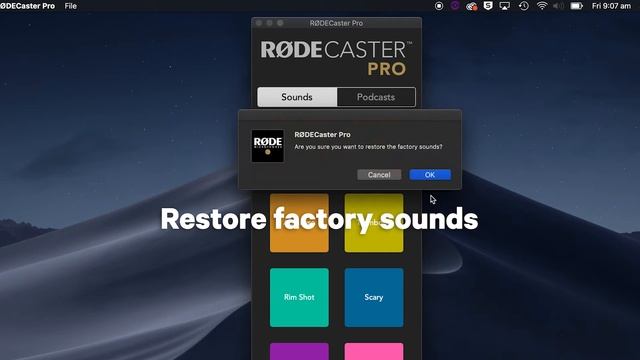Open the Time Machine menu bar icon
The height and width of the screenshot is (360, 640).
(x=524, y=6)
